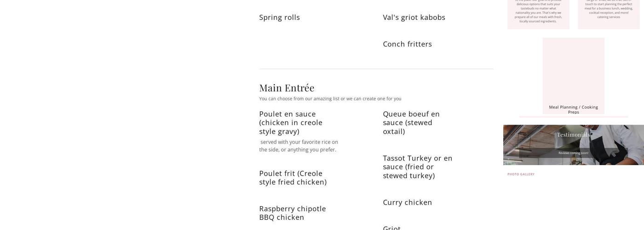644x230 pixels.
Task: Select the Tassot Turkey entrée
Action: coord(417,167)
